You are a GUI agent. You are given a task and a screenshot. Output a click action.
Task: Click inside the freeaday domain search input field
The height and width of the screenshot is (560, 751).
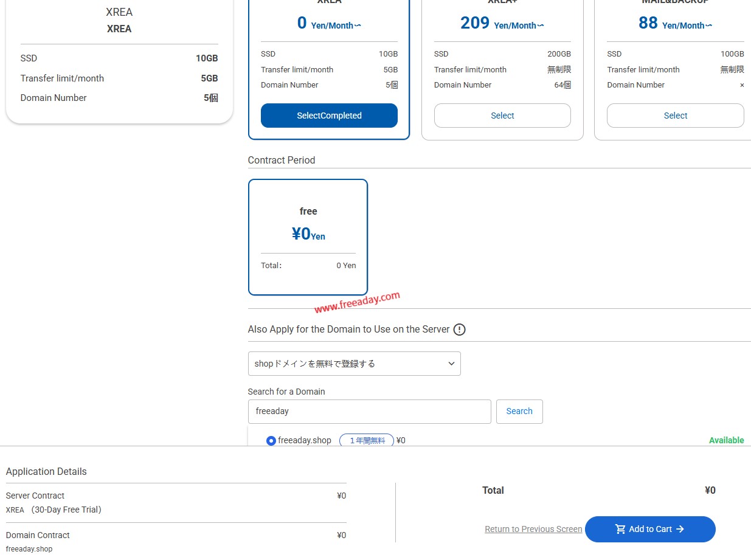coord(369,411)
